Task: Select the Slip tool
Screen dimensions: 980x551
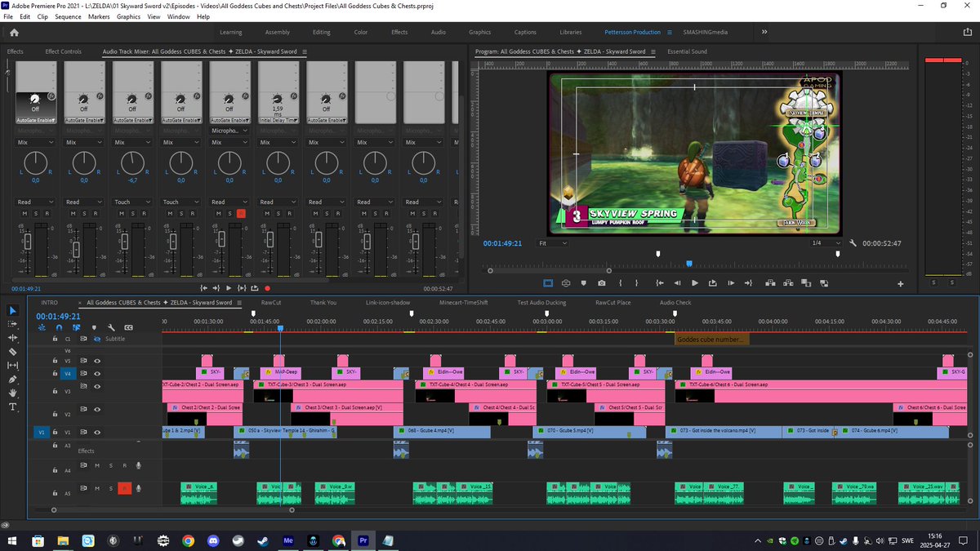Action: [13, 366]
